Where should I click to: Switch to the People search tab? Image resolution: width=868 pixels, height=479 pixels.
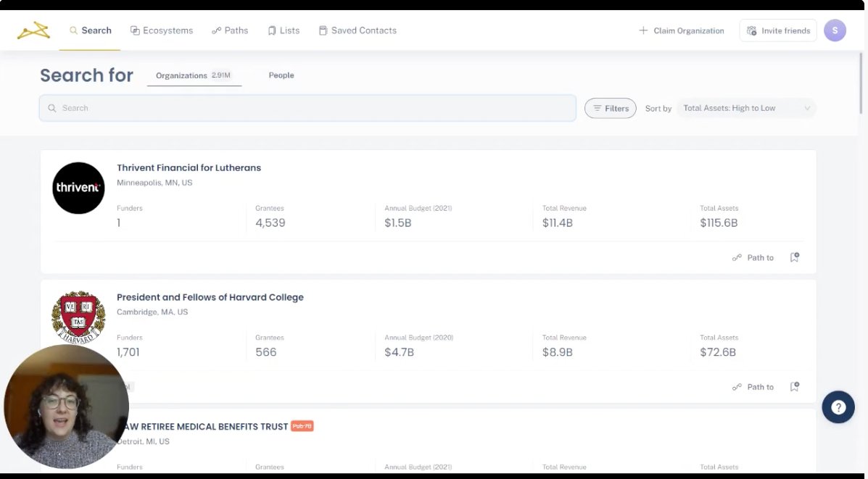tap(281, 75)
